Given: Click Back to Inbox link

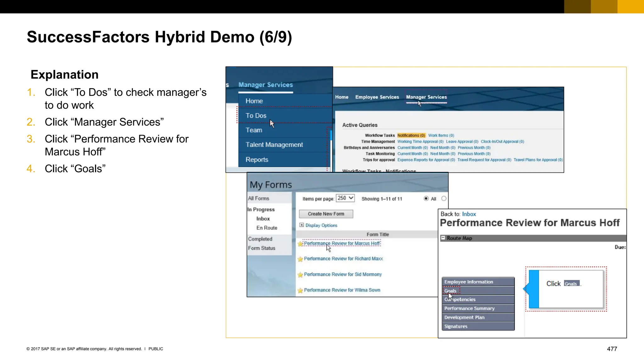Looking at the screenshot, I should coord(469,214).
